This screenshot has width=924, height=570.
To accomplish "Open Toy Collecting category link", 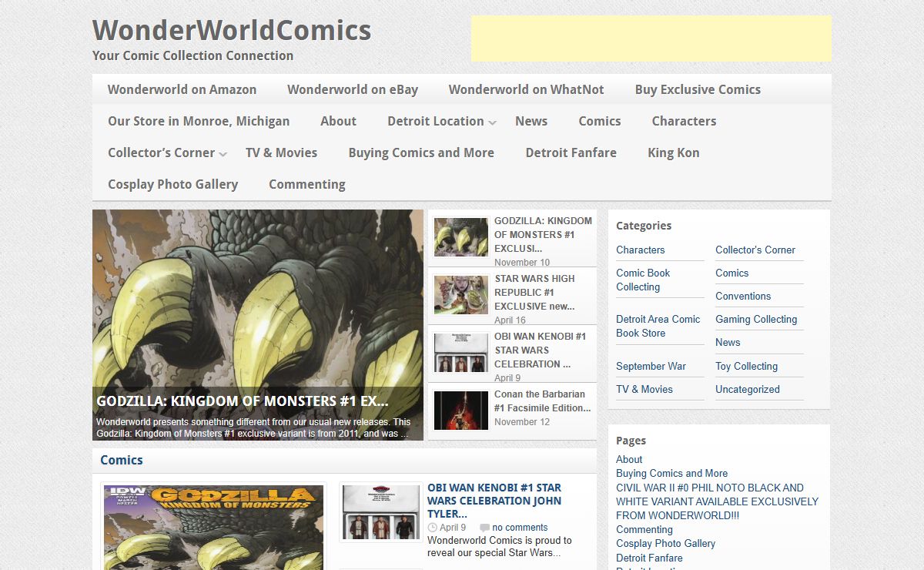I will [x=747, y=366].
